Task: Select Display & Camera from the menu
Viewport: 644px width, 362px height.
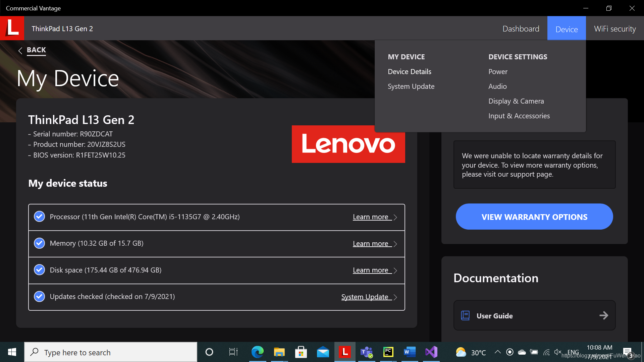Action: point(516,101)
